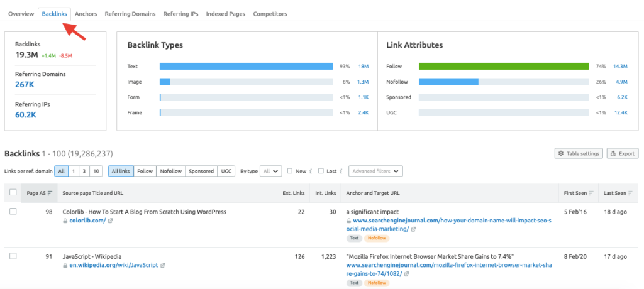This screenshot has width=644, height=289.
Task: Click info icon next to New
Action: click(311, 171)
